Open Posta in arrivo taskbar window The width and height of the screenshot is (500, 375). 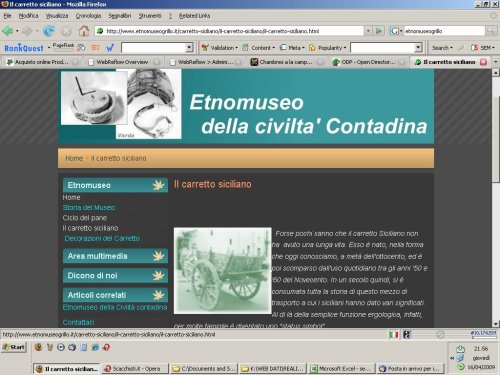[411, 369]
